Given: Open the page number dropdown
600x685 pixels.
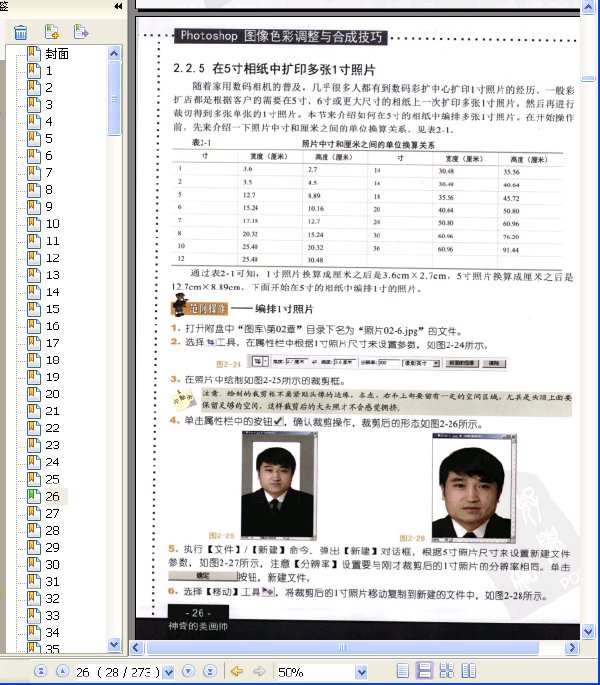Looking at the screenshot, I should [x=169, y=672].
